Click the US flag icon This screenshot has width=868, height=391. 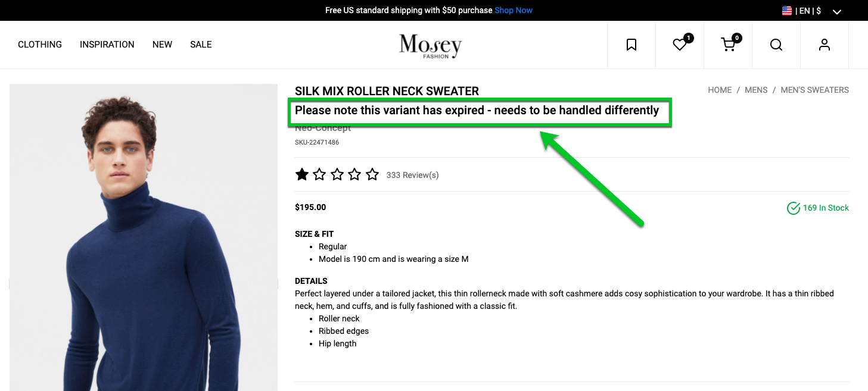coord(787,11)
